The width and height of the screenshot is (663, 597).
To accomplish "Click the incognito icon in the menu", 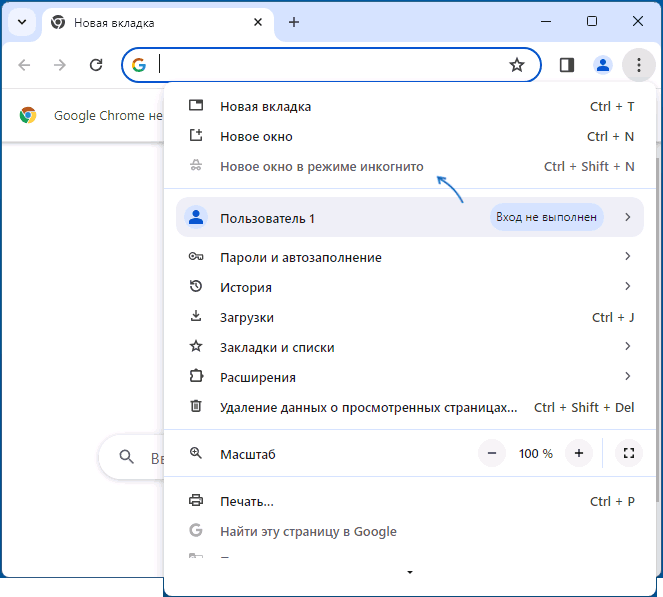I will click(x=196, y=165).
